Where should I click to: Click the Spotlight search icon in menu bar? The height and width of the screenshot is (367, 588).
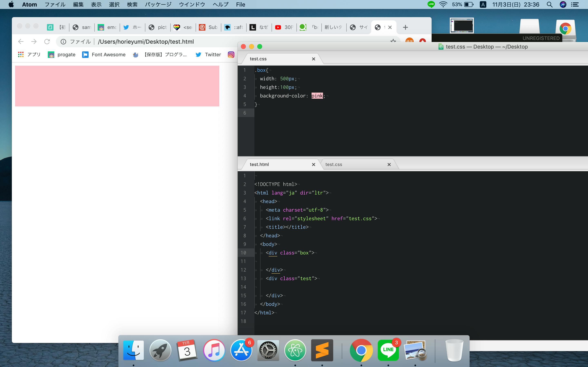pyautogui.click(x=549, y=4)
